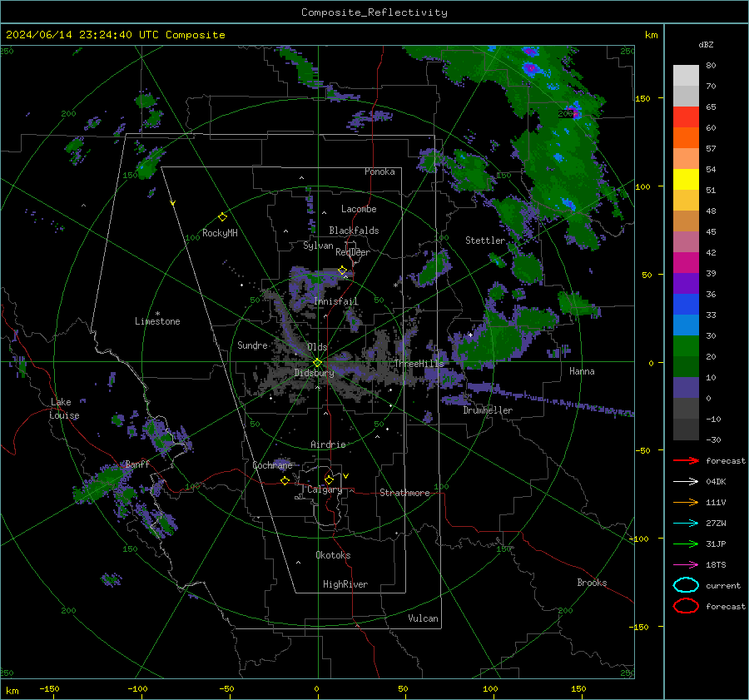The height and width of the screenshot is (700, 749).
Task: Click the 04DK legend text
Action: tap(716, 482)
